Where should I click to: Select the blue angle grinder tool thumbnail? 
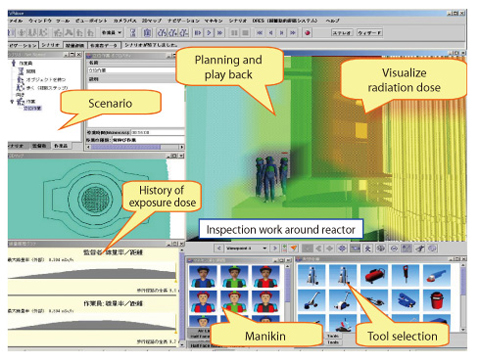pyautogui.click(x=437, y=276)
